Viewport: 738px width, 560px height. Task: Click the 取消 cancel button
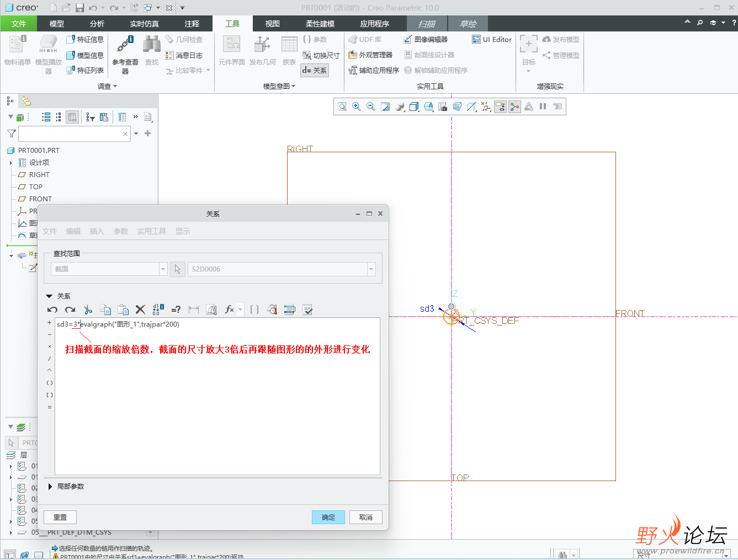coord(366,517)
